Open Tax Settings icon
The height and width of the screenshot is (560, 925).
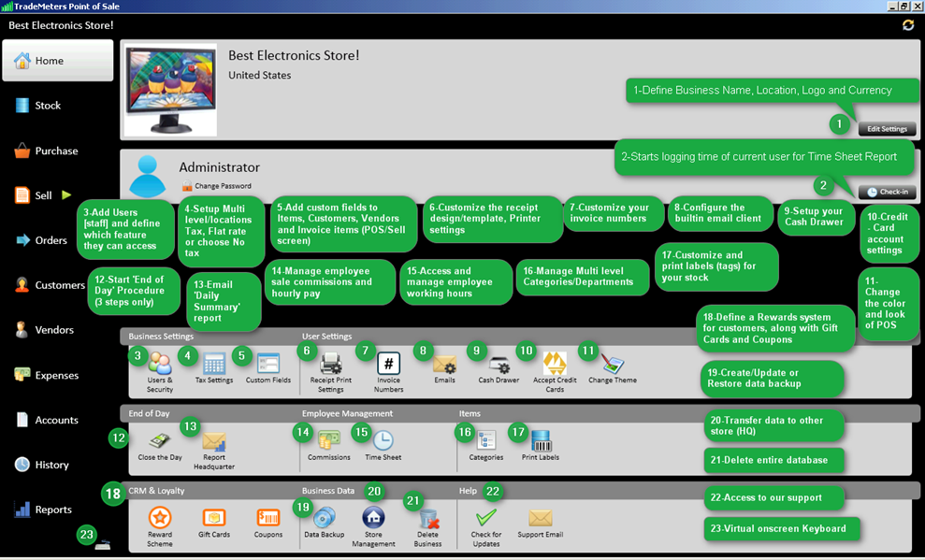(x=214, y=365)
